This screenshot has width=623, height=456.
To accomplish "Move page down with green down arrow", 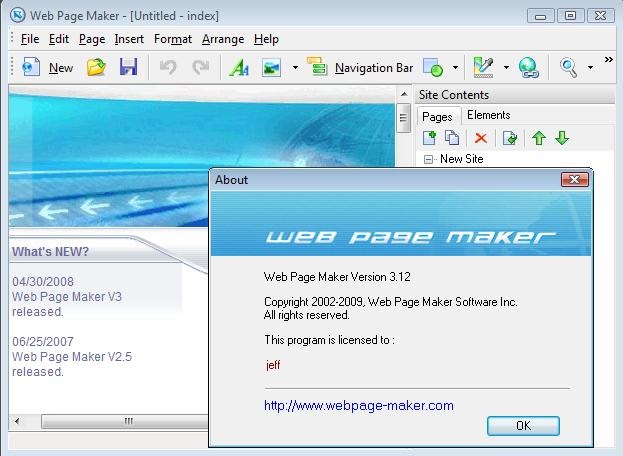I will coord(562,138).
